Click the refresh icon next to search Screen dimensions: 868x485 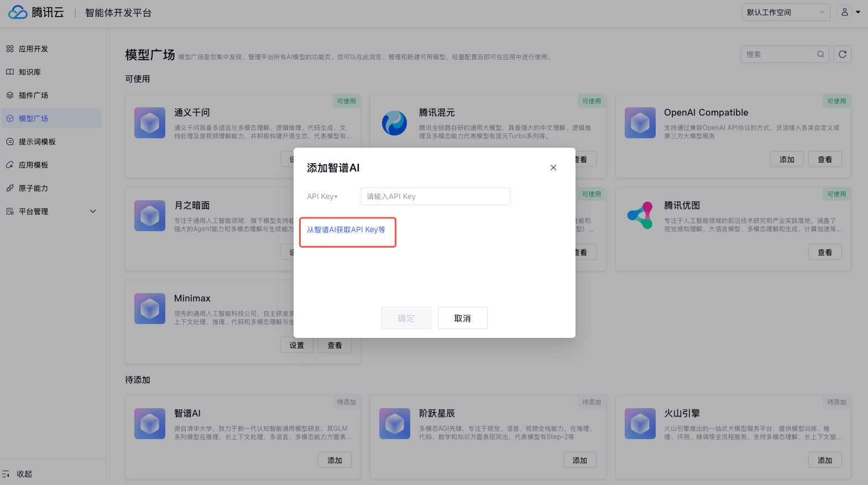point(843,54)
